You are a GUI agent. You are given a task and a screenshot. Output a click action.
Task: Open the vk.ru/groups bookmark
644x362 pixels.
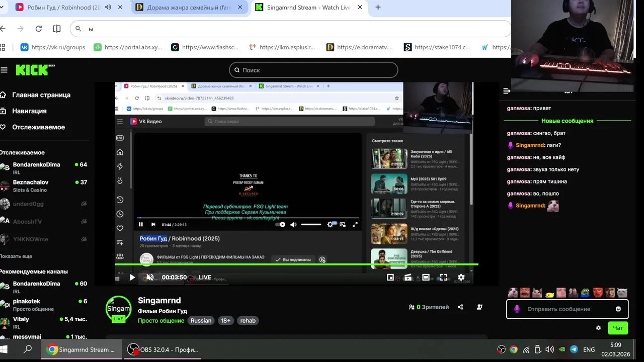[52, 47]
